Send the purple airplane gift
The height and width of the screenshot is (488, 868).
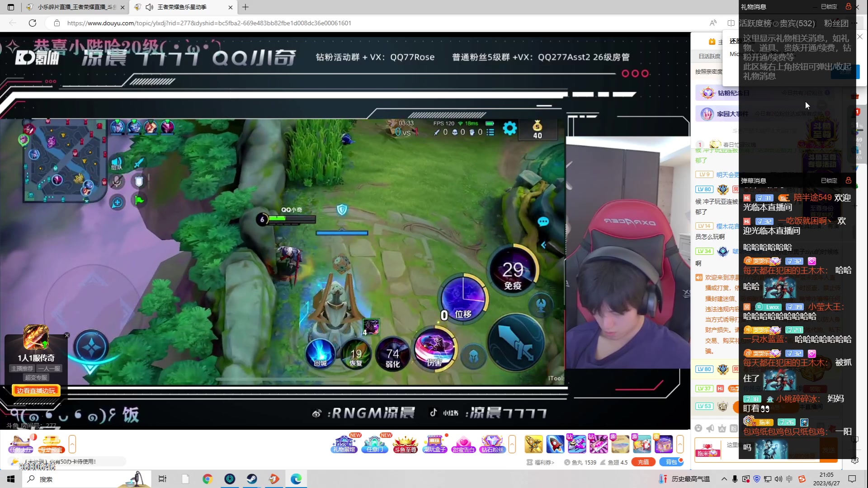coord(577,444)
